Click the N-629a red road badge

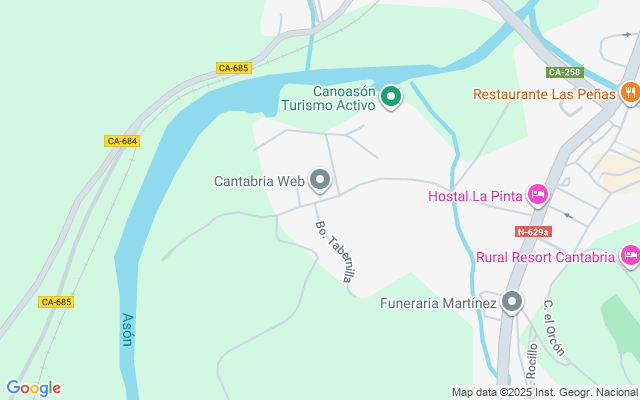[533, 232]
